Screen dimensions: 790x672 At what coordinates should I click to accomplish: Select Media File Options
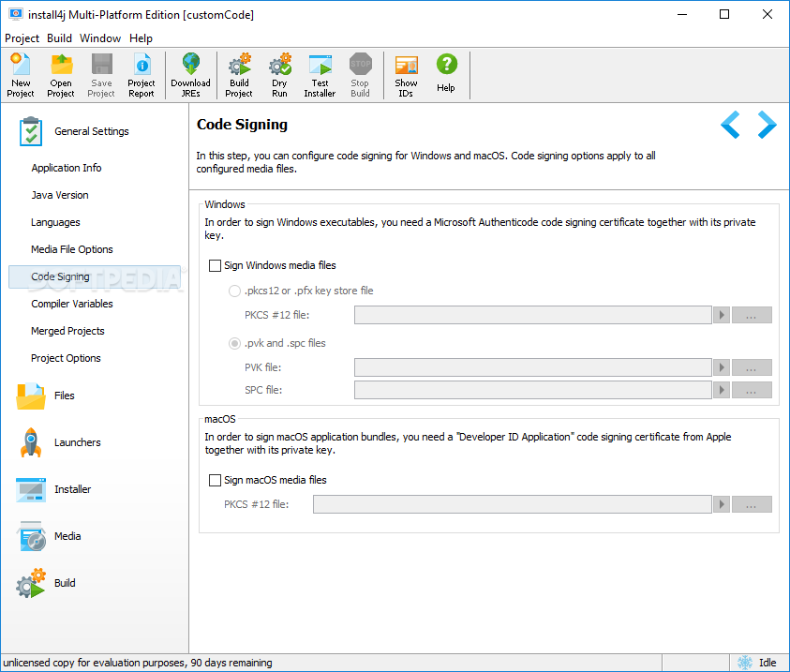click(x=72, y=249)
